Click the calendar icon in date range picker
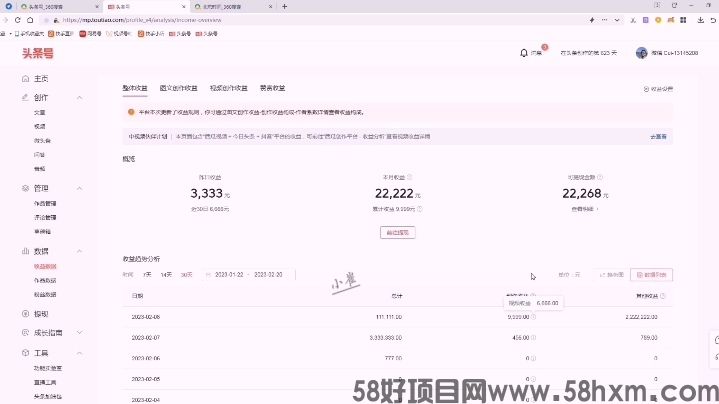Screen dimensions: 719x404 (x=208, y=275)
